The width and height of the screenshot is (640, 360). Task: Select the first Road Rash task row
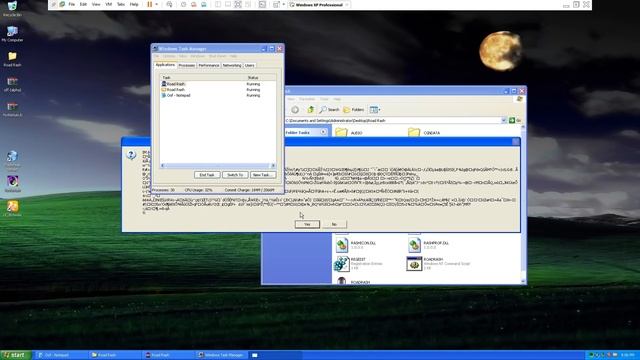click(x=218, y=84)
